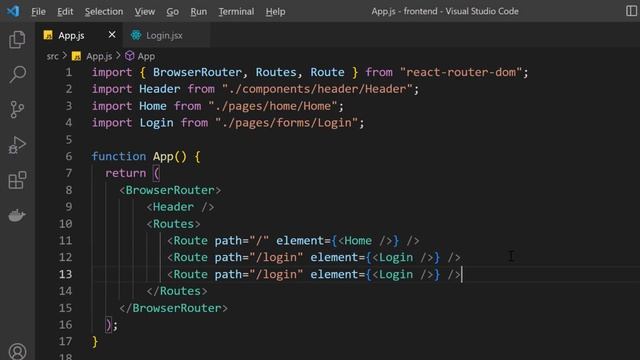This screenshot has height=360, width=640.
Task: Open the Run menu
Action: tap(198, 11)
